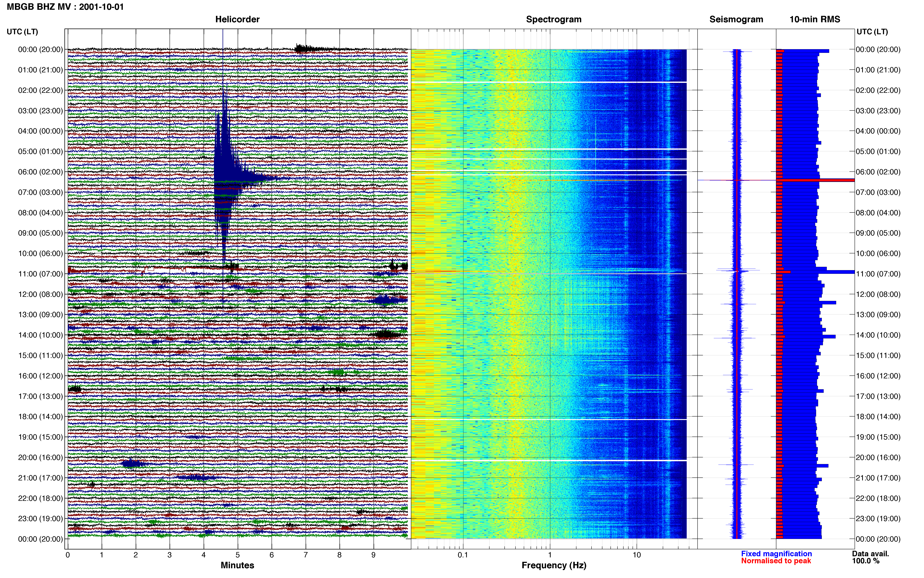The width and height of the screenshot is (924, 578).
Task: Click the left '20:00 (16:00)' time label
Action: (x=41, y=457)
